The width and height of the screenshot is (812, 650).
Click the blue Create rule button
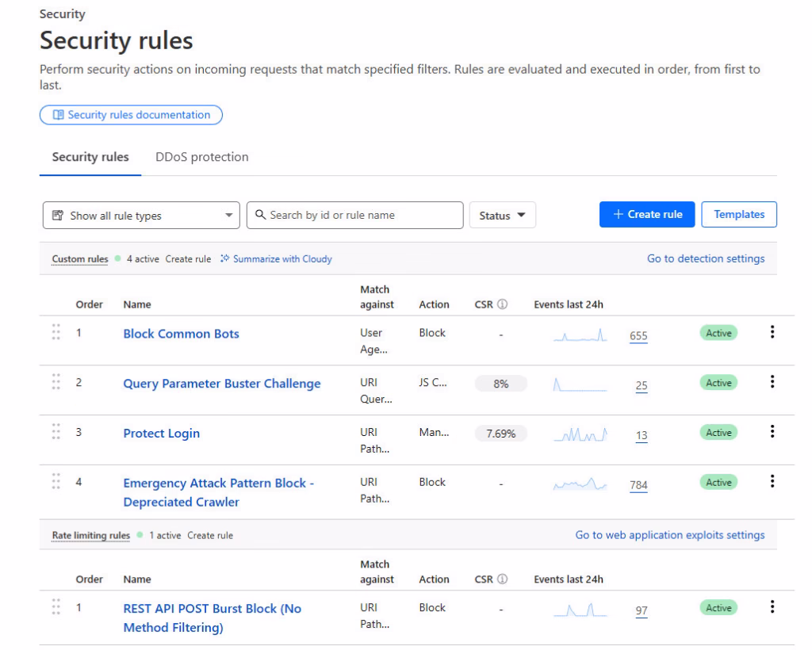pos(647,214)
